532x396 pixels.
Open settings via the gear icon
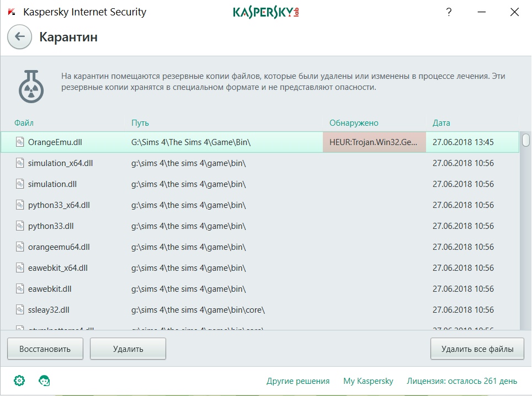[x=19, y=381]
